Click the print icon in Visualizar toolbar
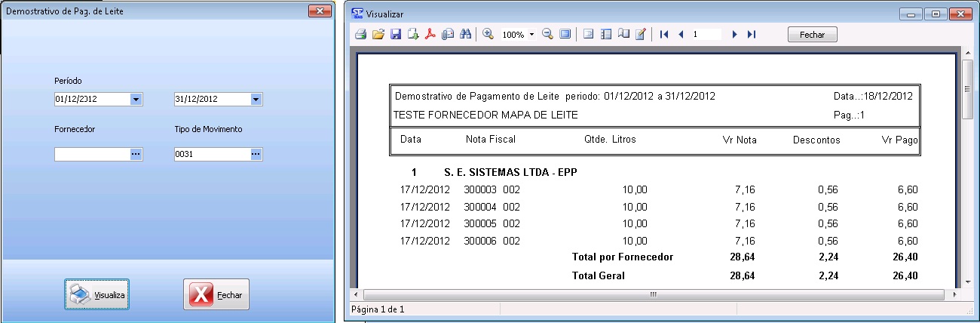 point(361,35)
